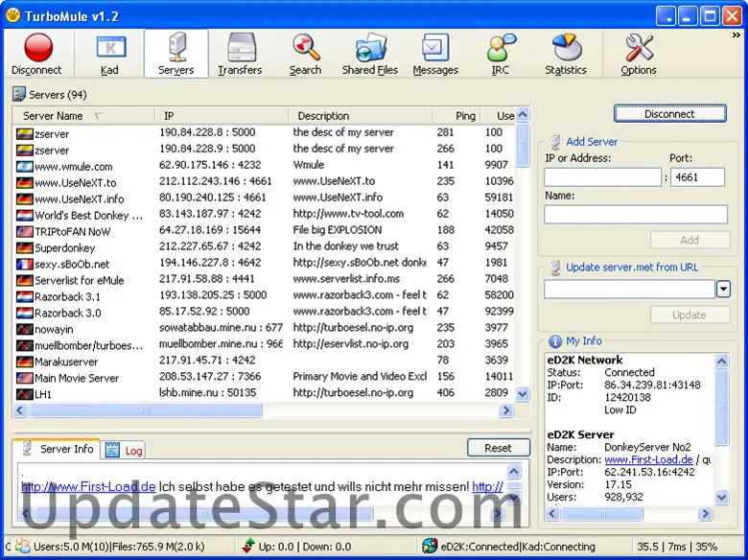
Task: Click eD2K:Connected|Kad:Connecting status text
Action: click(518, 547)
